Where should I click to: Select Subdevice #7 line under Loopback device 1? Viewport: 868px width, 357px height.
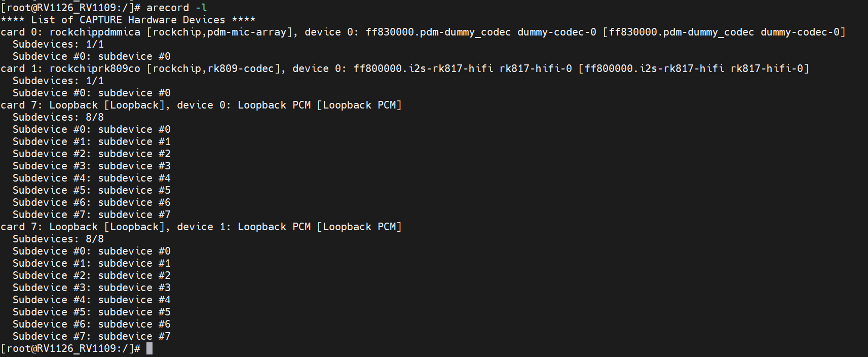(x=91, y=336)
